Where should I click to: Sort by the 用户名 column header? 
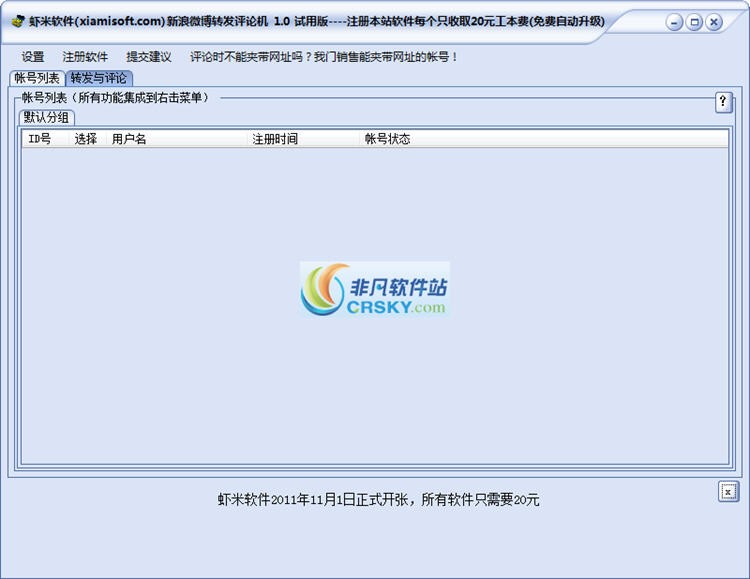coord(176,139)
